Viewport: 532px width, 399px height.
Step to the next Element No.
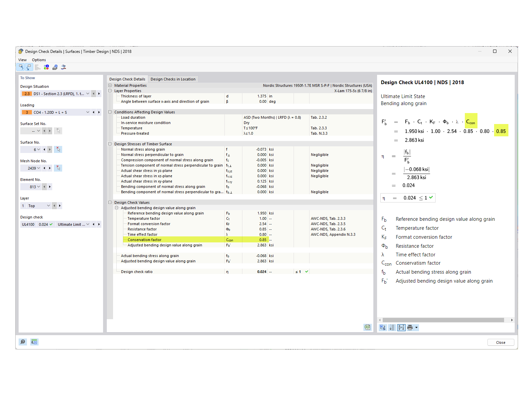click(x=50, y=187)
